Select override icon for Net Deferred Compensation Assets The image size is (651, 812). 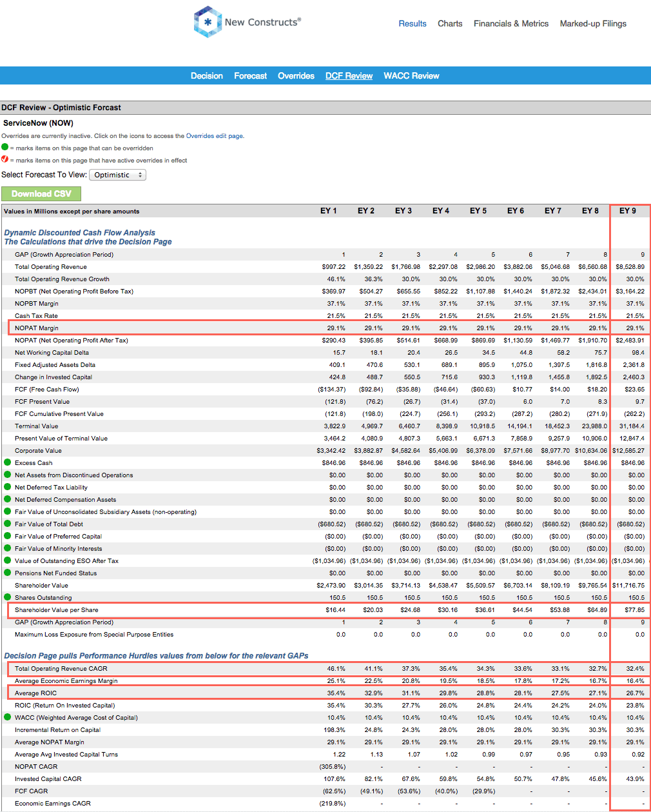pos(7,499)
